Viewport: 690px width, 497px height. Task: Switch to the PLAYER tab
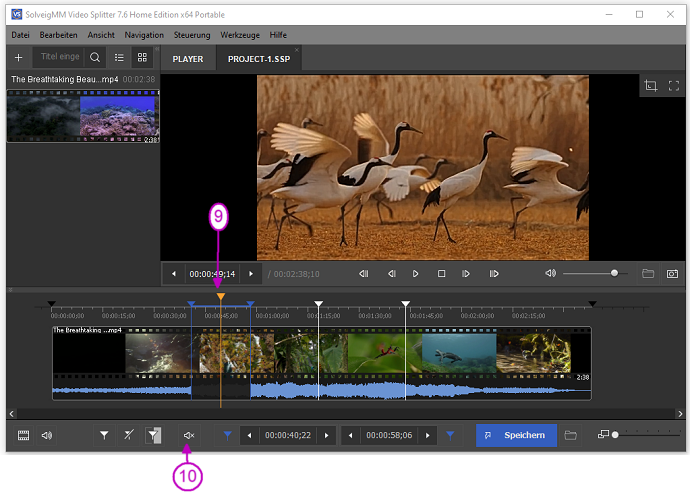(188, 59)
